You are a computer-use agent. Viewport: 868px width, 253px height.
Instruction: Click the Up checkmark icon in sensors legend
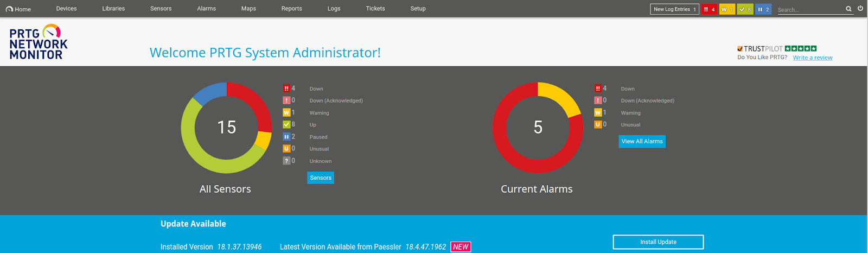click(x=286, y=124)
